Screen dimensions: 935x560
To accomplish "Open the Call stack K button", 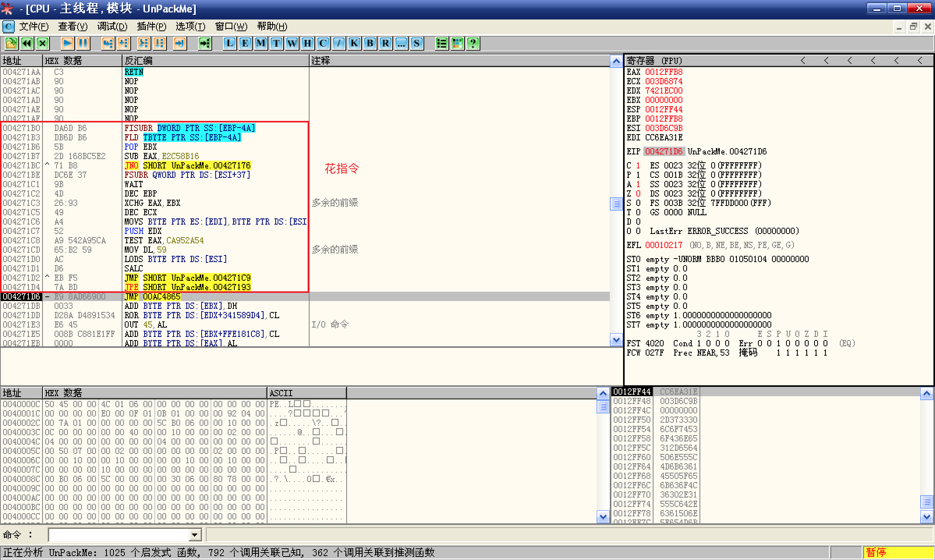I will pyautogui.click(x=354, y=43).
